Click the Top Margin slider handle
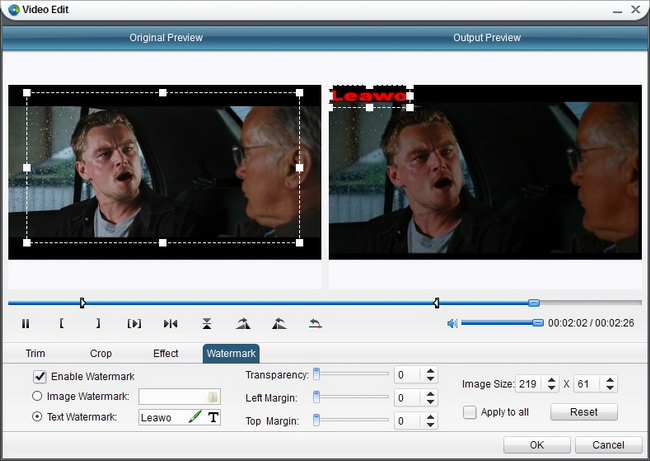The image size is (650, 461). 316,420
